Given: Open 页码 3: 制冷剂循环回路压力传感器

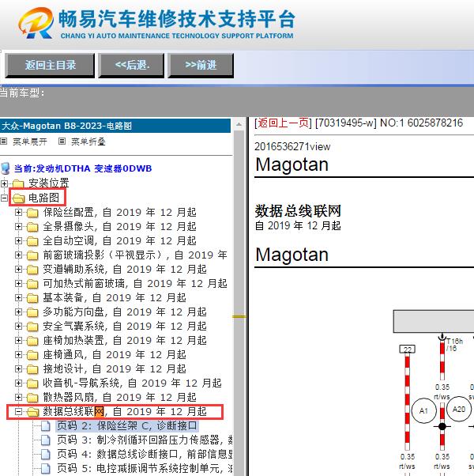Looking at the screenshot, I should point(145,440).
